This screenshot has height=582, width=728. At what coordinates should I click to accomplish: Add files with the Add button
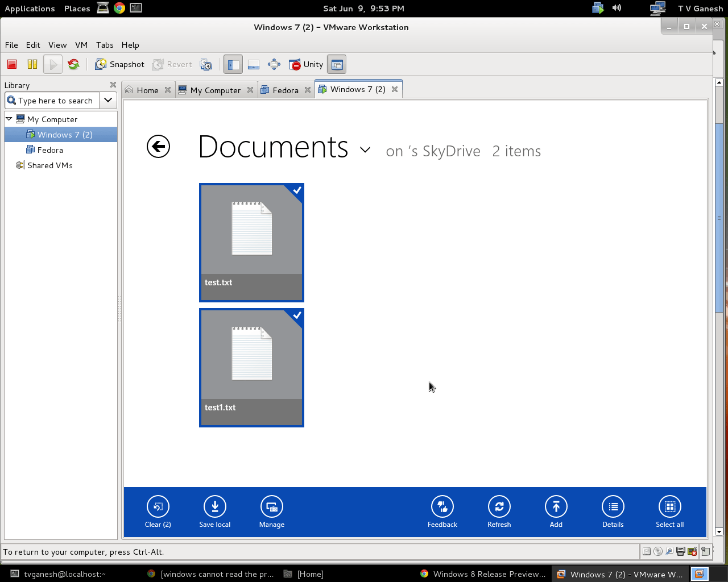(x=556, y=512)
